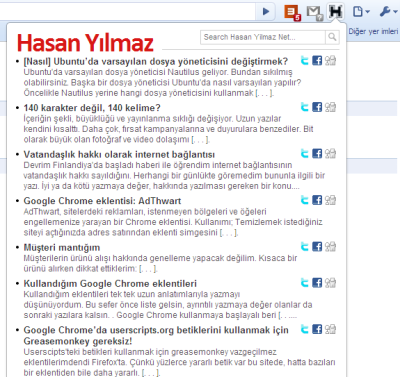Click the FriendFeed icon for the Vatandaşlık hakkı post
Viewport: 400px width, 377px height.
(x=330, y=154)
